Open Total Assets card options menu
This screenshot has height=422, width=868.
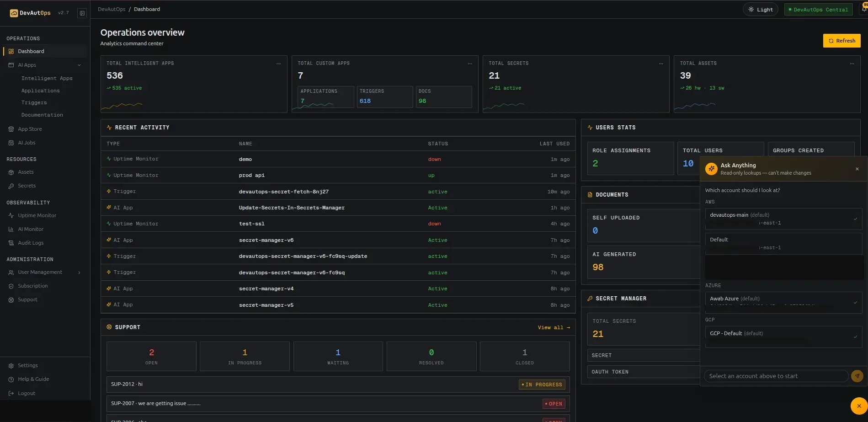tap(852, 64)
